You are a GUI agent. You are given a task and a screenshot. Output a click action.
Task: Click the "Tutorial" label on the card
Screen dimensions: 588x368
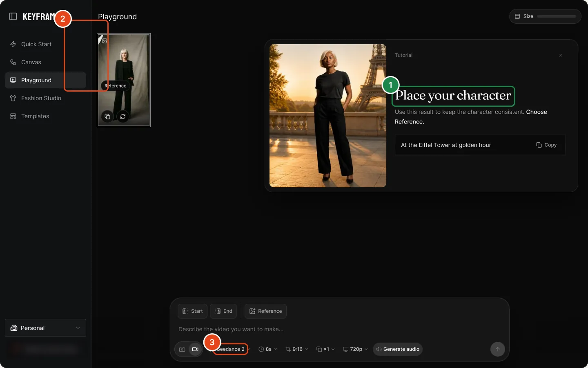click(403, 55)
